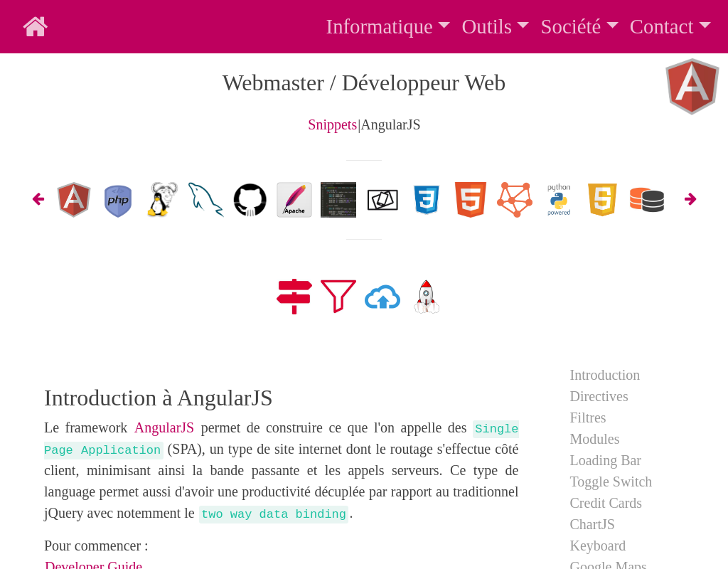Click the large AngularJS logo at top right

point(692,86)
